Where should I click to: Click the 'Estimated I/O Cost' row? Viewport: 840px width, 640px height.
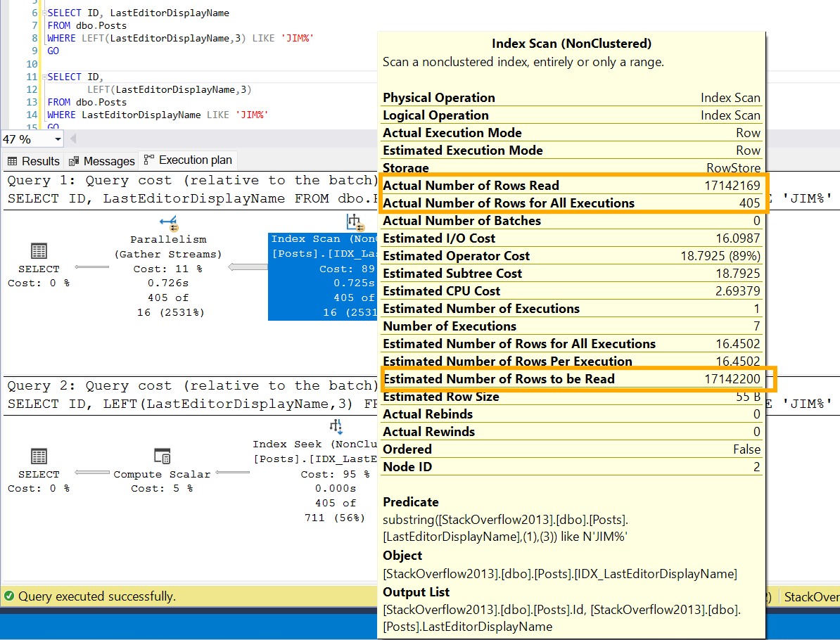click(x=571, y=238)
